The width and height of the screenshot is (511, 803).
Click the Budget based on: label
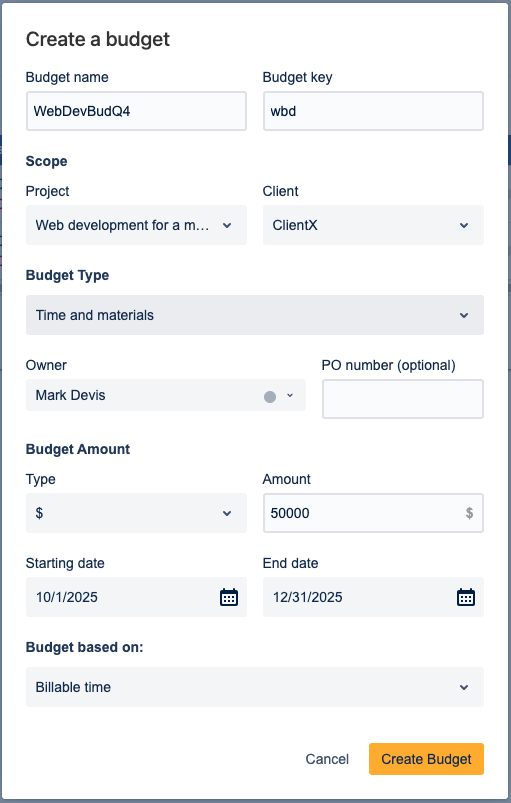point(84,647)
